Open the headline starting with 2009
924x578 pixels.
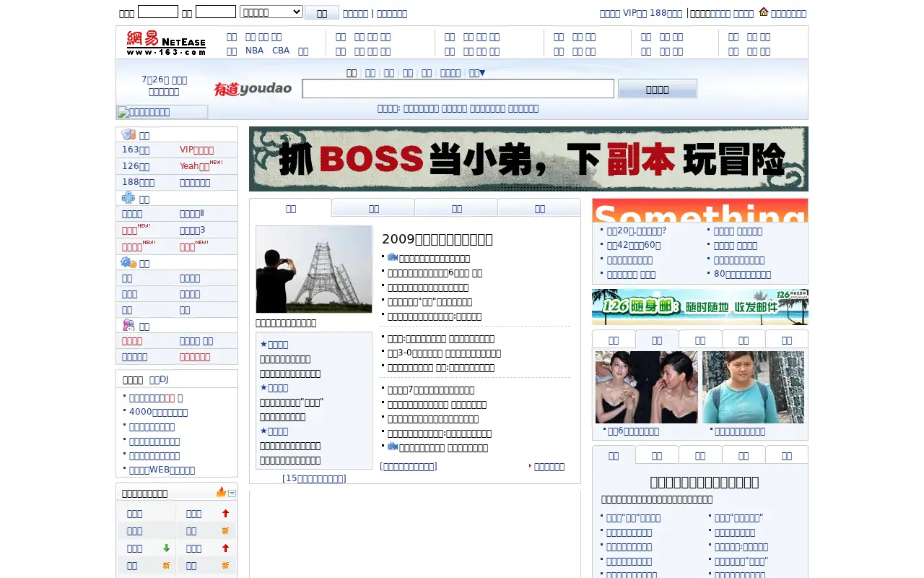pos(437,239)
